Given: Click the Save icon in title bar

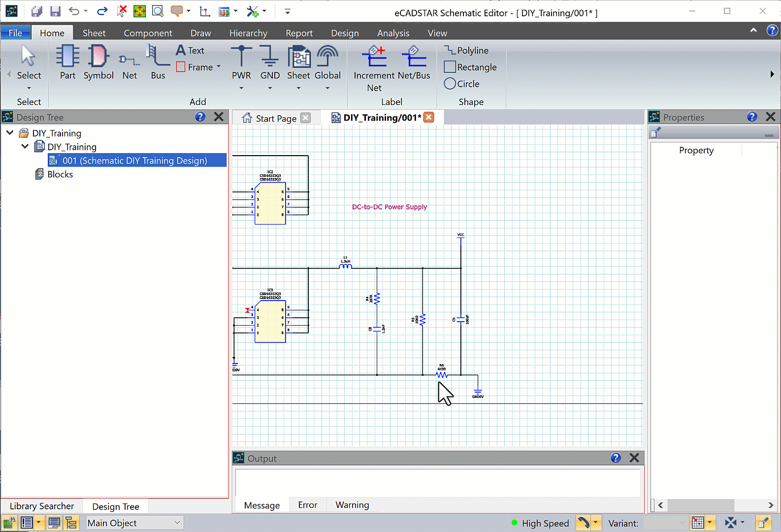Looking at the screenshot, I should [55, 11].
